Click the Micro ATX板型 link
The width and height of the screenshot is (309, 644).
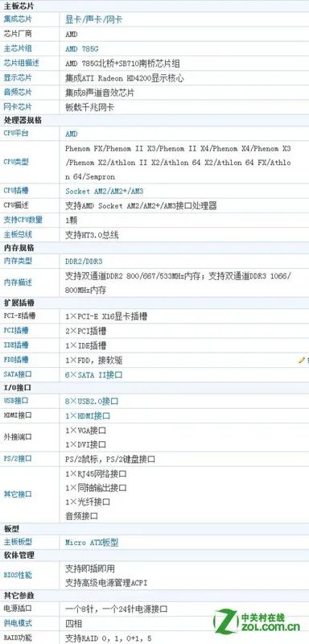92,543
